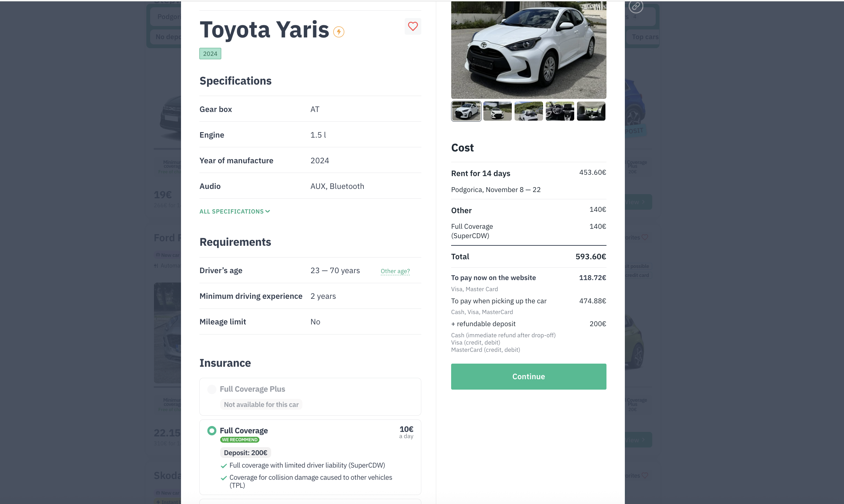Open the 'Top cars' link
Viewport: 844px width, 504px height.
point(645,36)
